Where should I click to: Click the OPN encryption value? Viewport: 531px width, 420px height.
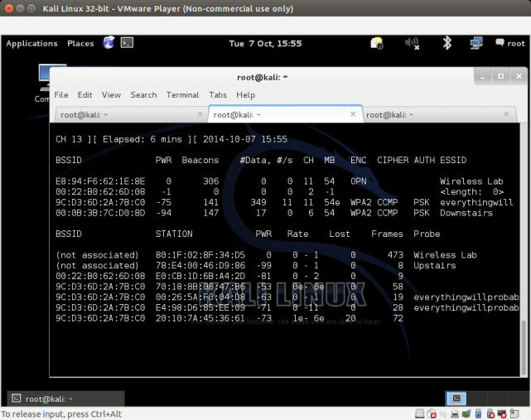tap(359, 181)
